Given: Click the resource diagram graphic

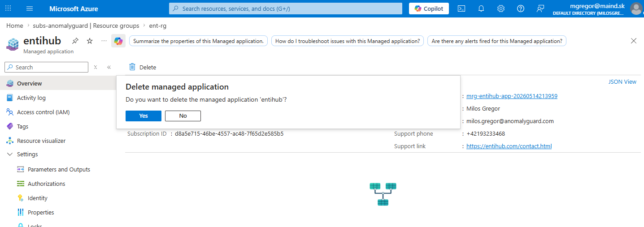Looking at the screenshot, I should pos(383,194).
